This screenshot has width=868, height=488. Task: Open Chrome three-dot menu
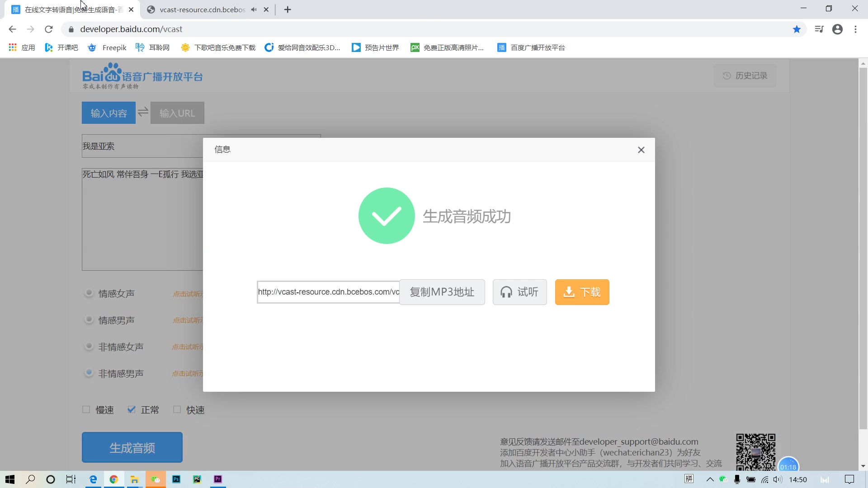point(855,29)
